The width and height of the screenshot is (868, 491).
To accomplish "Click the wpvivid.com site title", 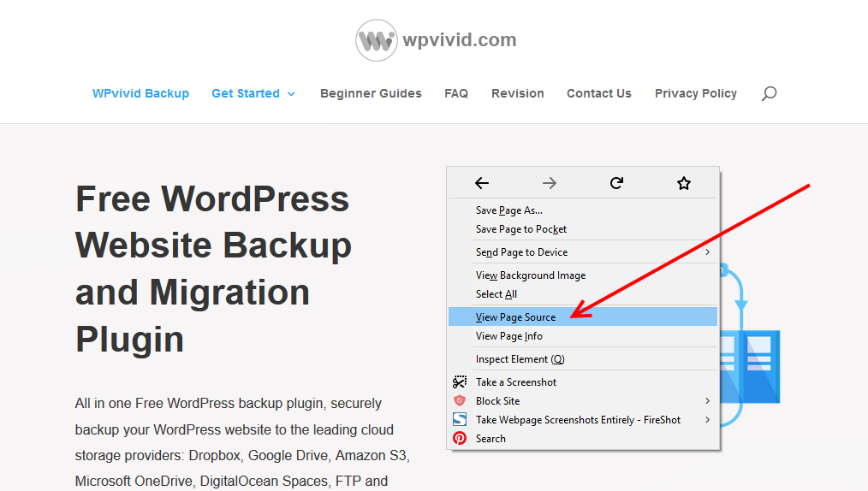I will pos(460,40).
